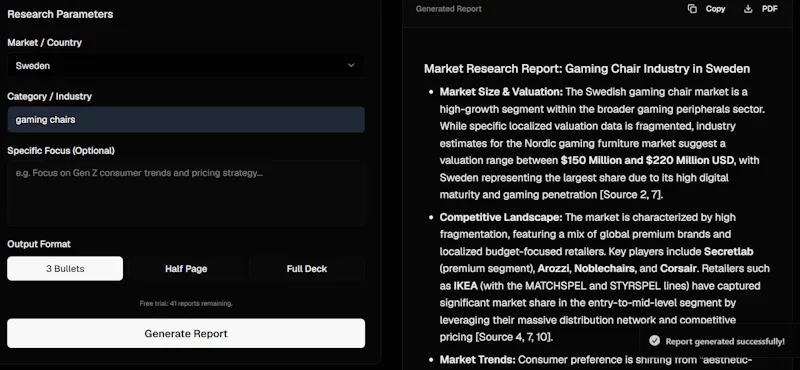
Task: Click the 'Free trial: 41 reports remaining.' text
Action: (x=186, y=303)
